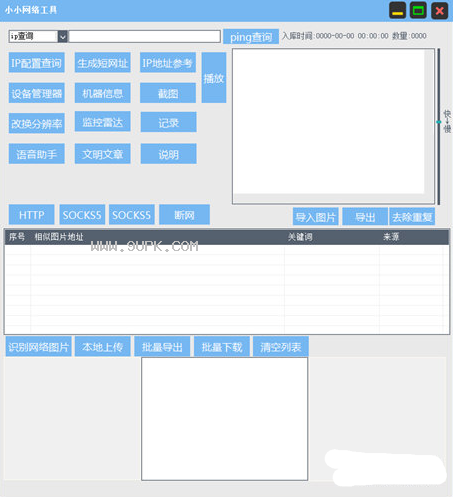This screenshot has width=453, height=497.
Task: Click the 播放 button
Action: [x=214, y=78]
